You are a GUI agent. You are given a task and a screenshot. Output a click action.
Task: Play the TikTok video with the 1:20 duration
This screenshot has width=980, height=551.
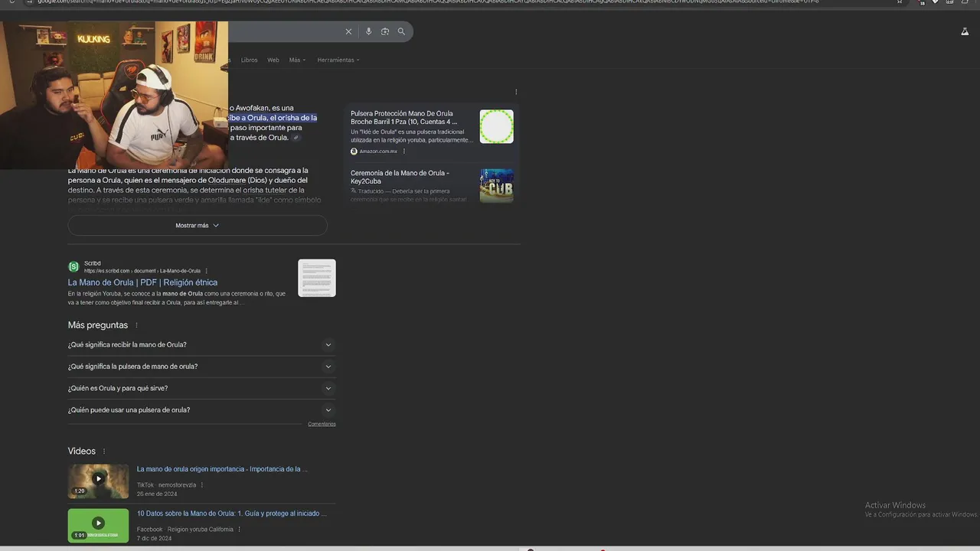click(98, 481)
